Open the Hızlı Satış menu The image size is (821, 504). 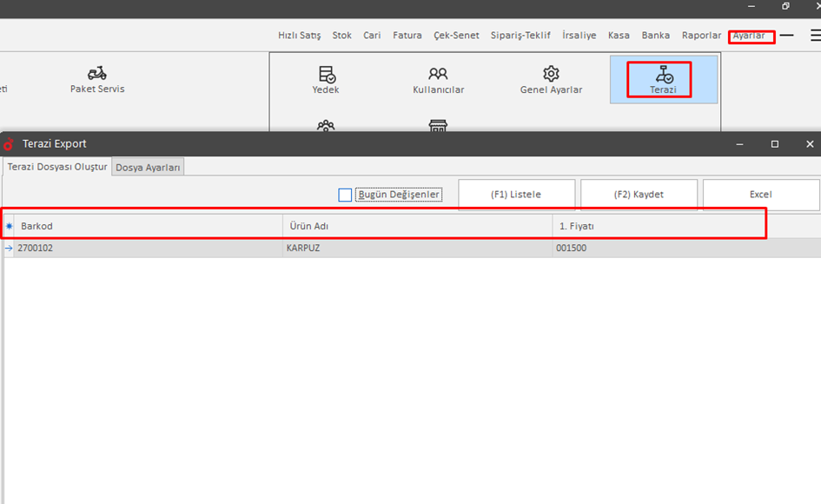click(x=299, y=35)
